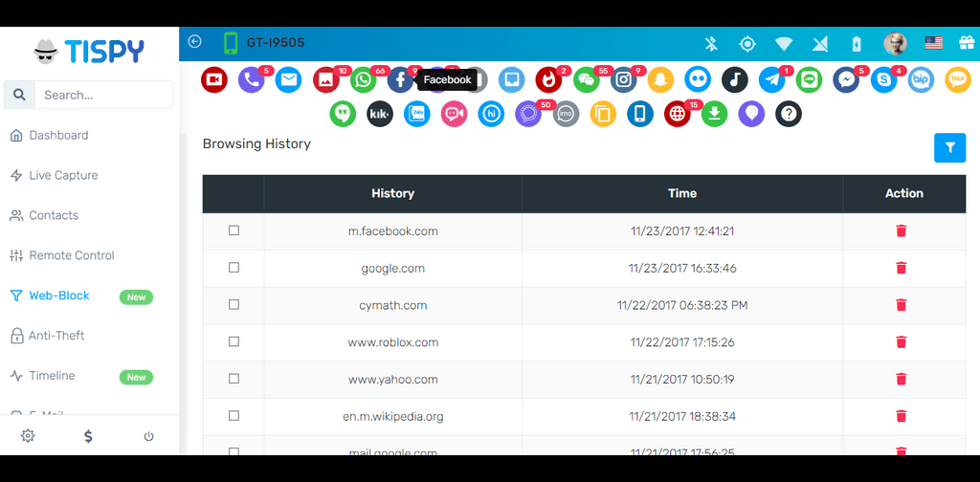980x482 pixels.
Task: Tick the cymath.com row checkbox
Action: tap(234, 305)
